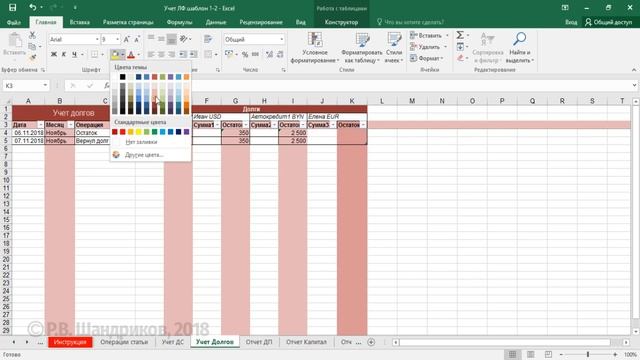Pick the standard purple color swatch
This screenshot has width=640, height=360.
187,132
